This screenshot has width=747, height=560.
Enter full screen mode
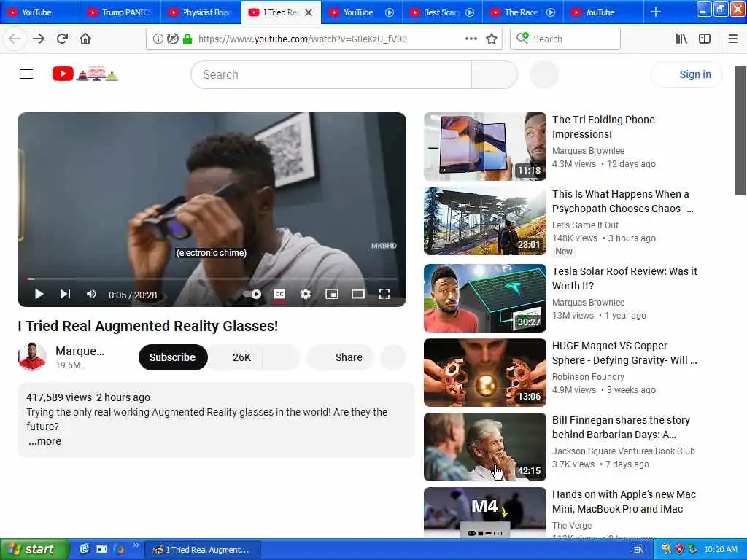point(384,295)
